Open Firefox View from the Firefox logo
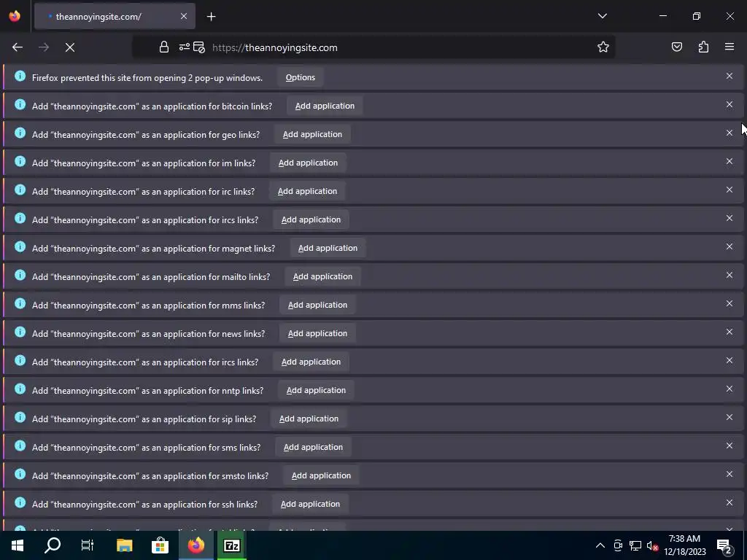Image resolution: width=747 pixels, height=560 pixels. 15,16
